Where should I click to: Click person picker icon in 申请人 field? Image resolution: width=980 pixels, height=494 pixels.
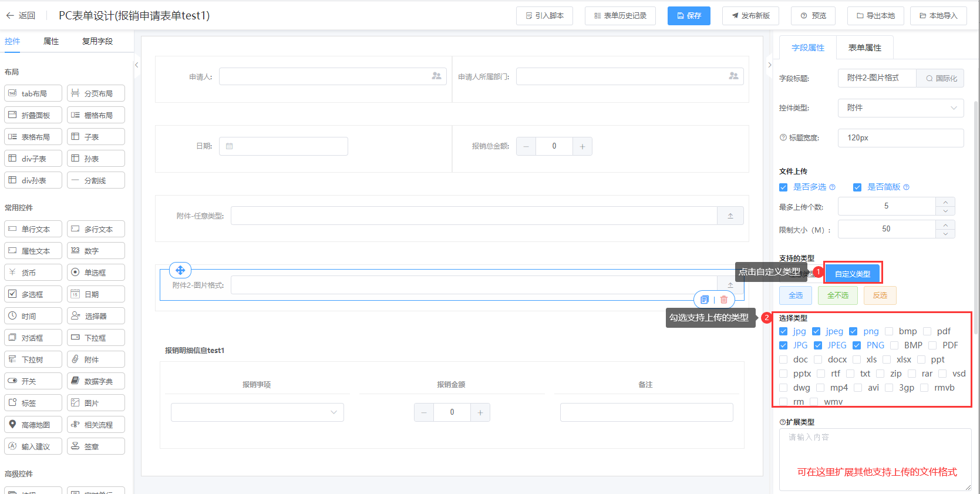[436, 76]
